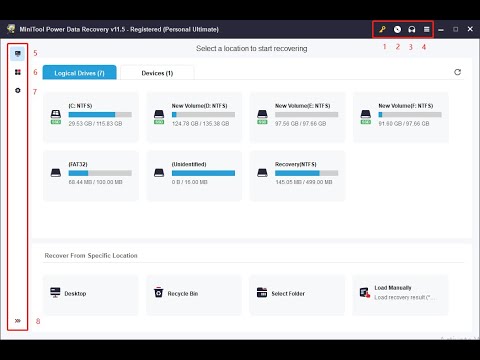The height and width of the screenshot is (360, 480).
Task: Select New Volume(F: NTFS) drive
Action: coord(401,117)
